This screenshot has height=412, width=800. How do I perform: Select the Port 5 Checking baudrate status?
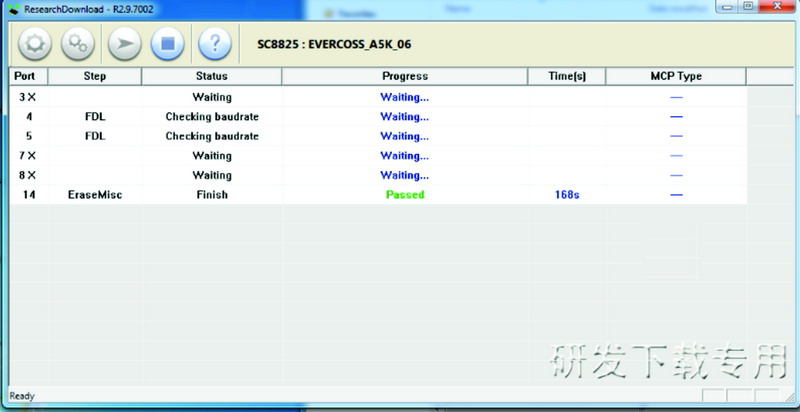click(x=211, y=136)
